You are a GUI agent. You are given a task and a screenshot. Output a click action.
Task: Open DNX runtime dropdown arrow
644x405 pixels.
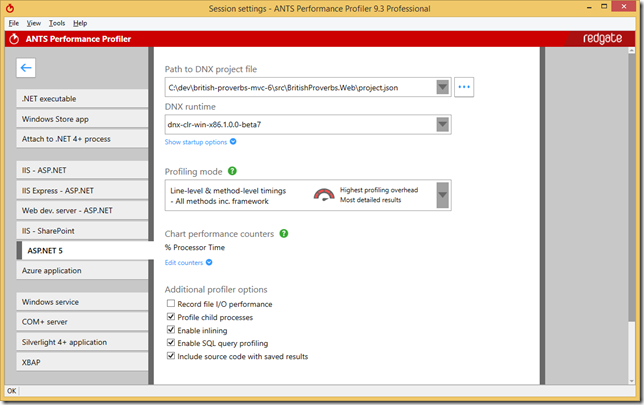(x=442, y=124)
